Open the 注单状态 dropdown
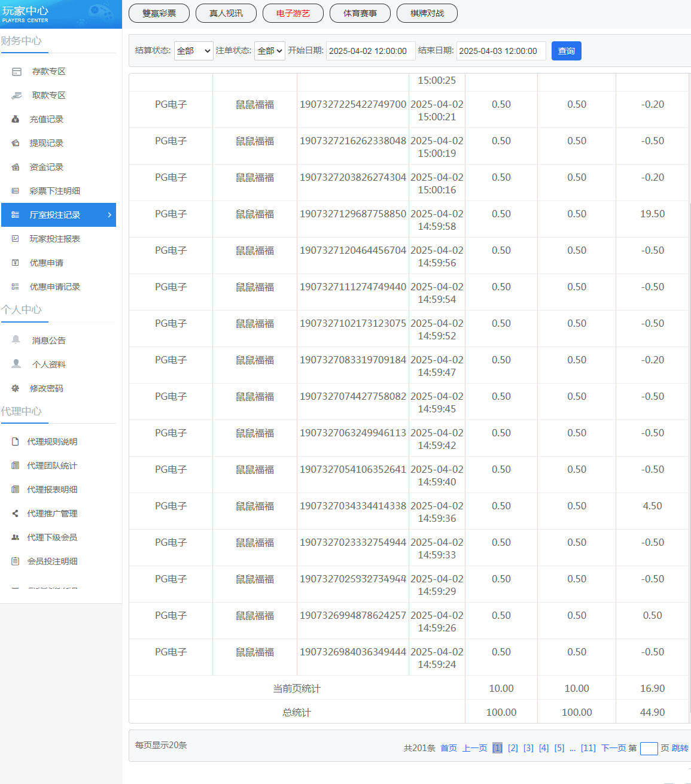 click(x=269, y=51)
